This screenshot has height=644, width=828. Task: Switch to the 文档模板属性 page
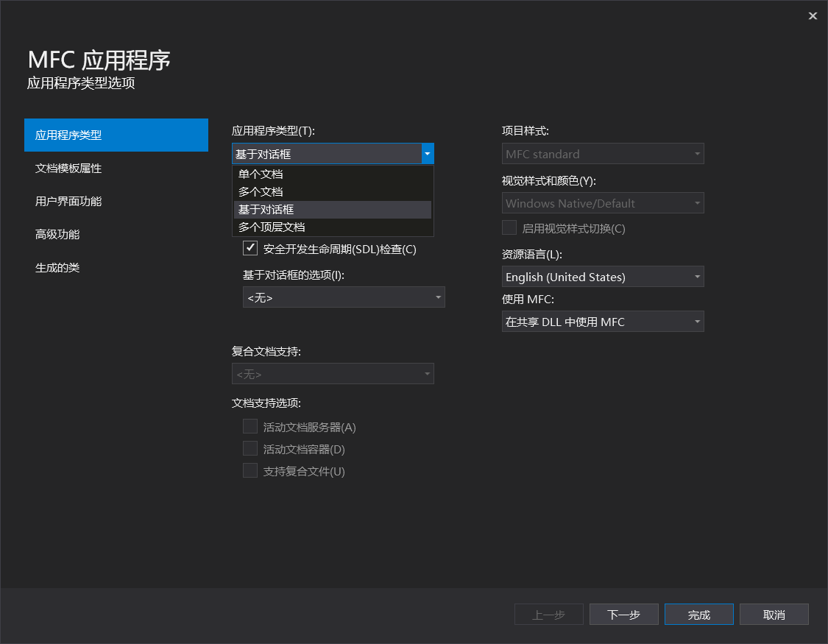pyautogui.click(x=70, y=168)
